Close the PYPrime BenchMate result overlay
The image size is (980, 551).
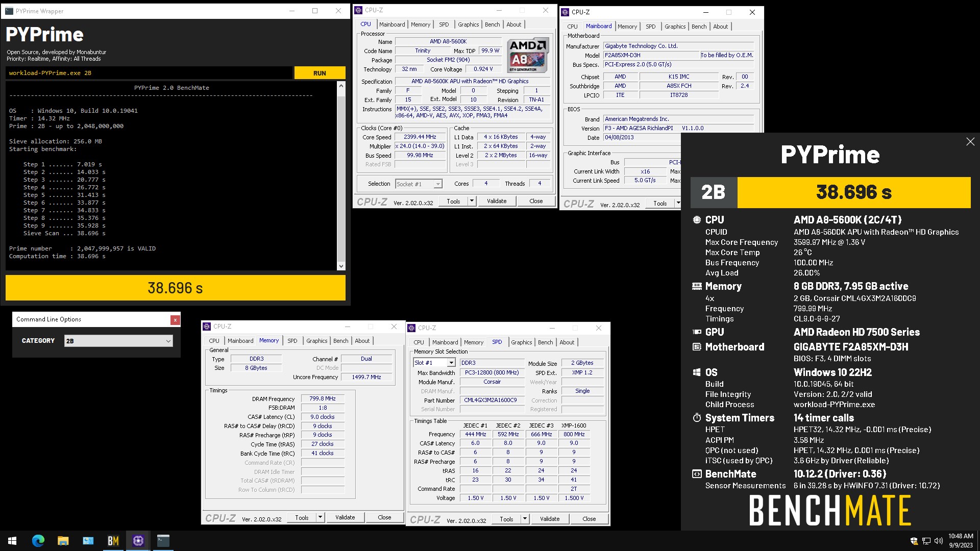click(970, 142)
